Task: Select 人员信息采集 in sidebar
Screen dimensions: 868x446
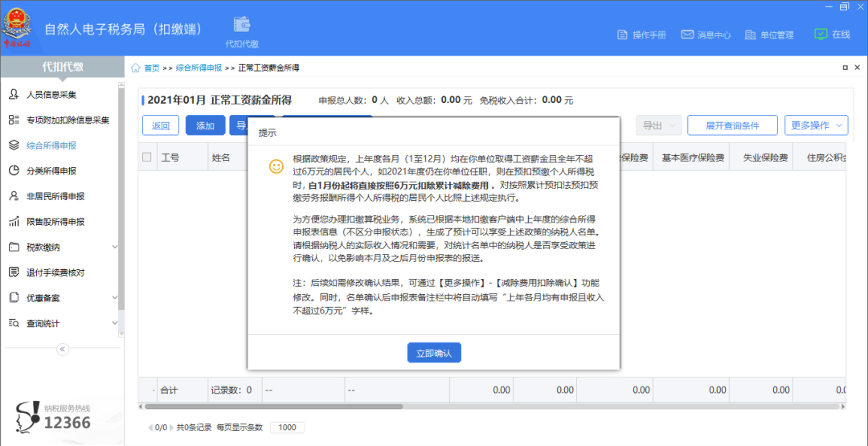Action: 51,95
